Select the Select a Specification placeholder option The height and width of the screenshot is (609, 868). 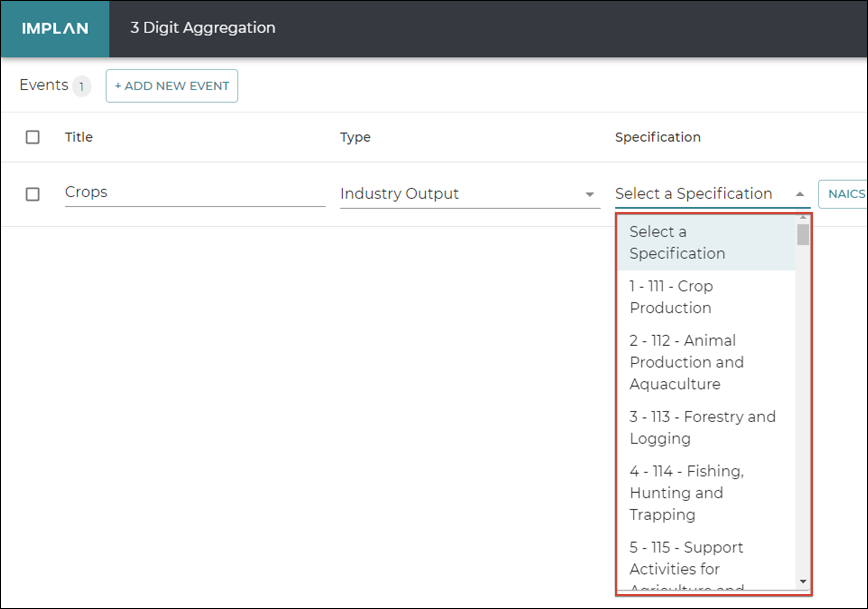(x=677, y=242)
